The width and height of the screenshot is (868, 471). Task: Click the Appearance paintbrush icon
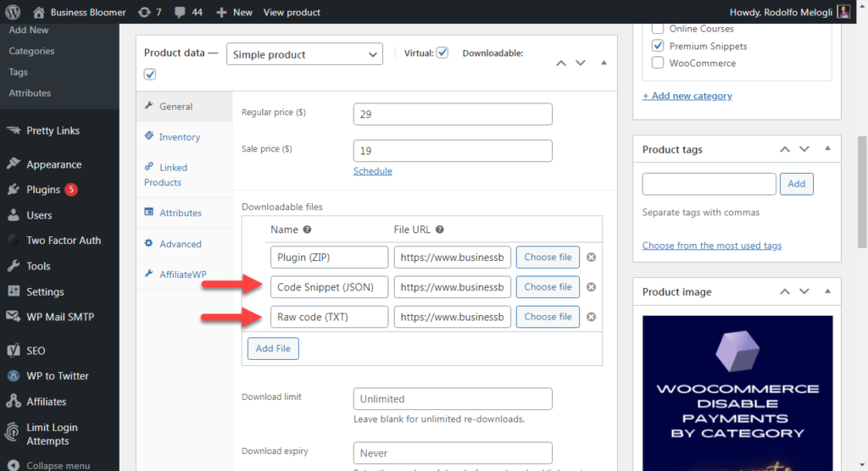14,163
